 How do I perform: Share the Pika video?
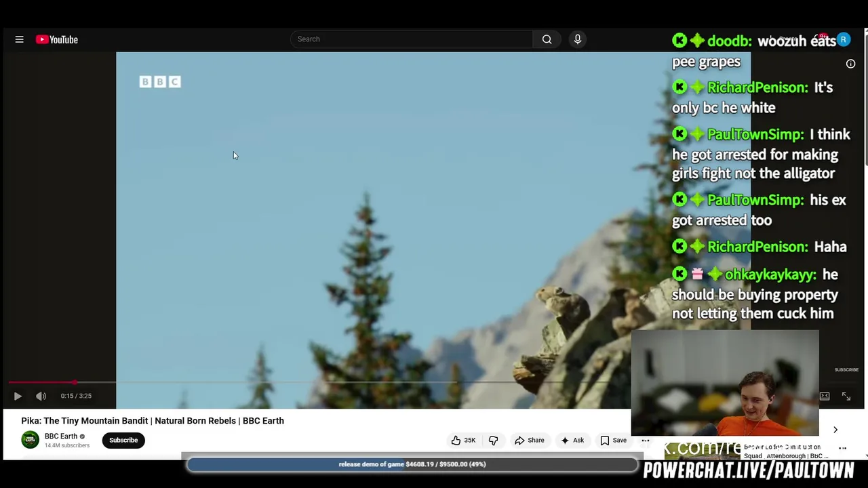pyautogui.click(x=529, y=441)
